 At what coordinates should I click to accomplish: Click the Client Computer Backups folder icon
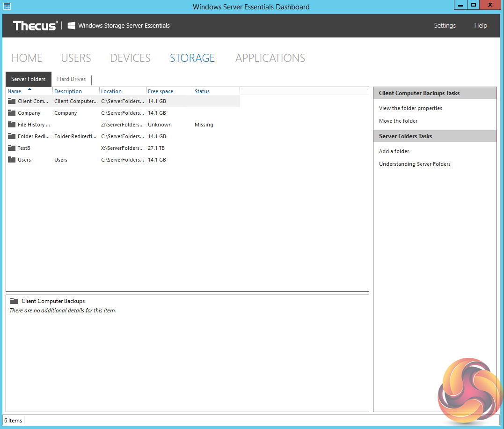coord(12,101)
